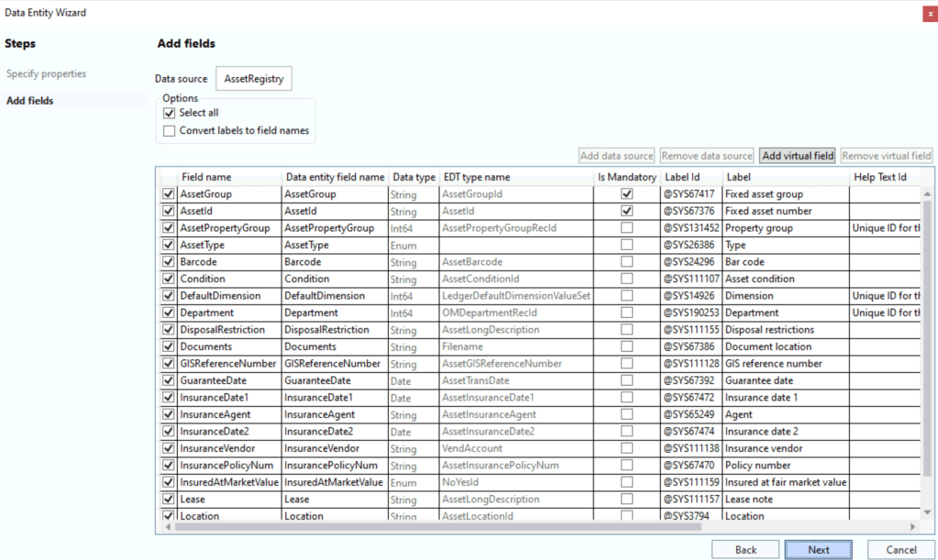This screenshot has height=560, width=938.
Task: Edit the Data entity field name for Department
Action: point(335,313)
